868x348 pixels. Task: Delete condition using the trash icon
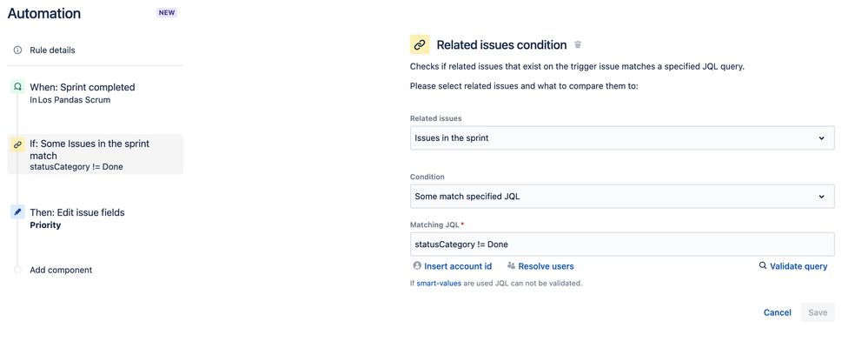pyautogui.click(x=579, y=44)
